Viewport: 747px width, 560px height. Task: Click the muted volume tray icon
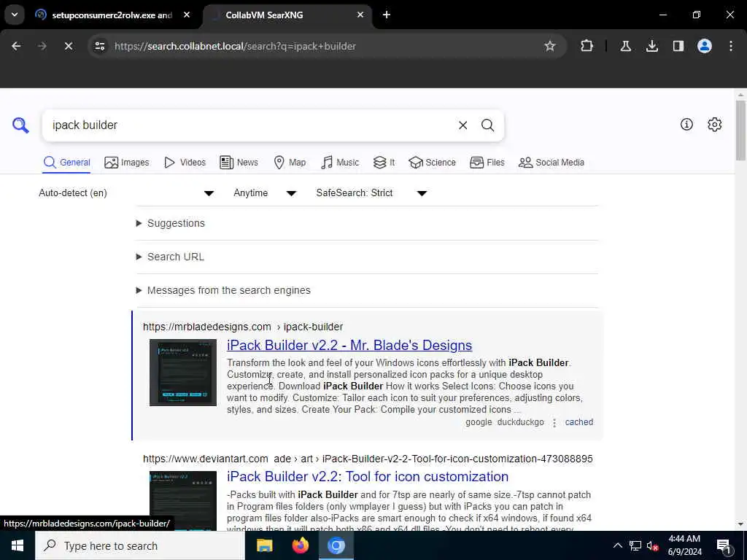pyautogui.click(x=652, y=545)
